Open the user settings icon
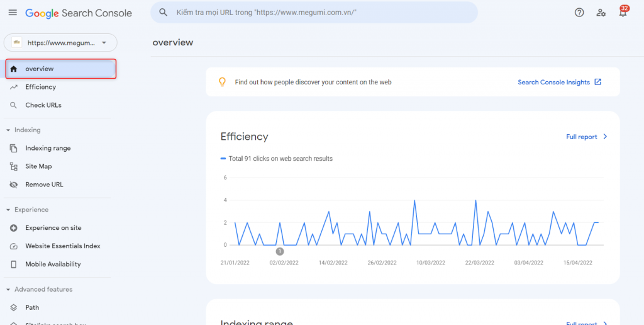The image size is (644, 325). click(601, 13)
